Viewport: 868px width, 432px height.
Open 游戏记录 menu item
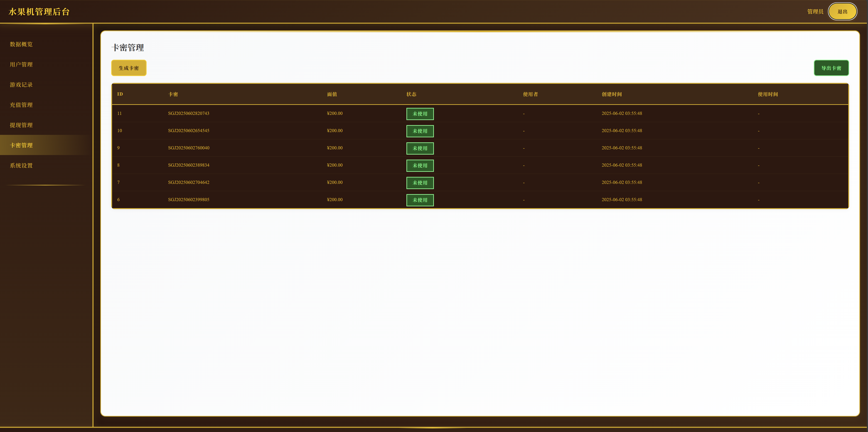click(21, 85)
